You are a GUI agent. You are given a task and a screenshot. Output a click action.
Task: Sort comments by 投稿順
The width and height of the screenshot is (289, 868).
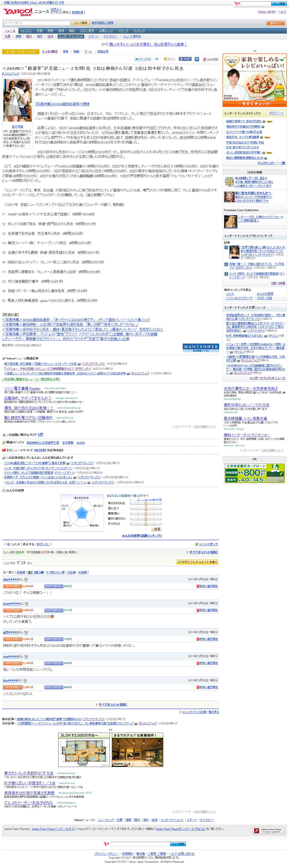click(x=21, y=572)
